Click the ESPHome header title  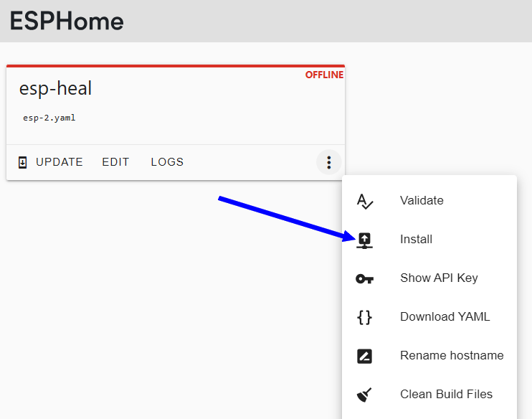pyautogui.click(x=67, y=22)
